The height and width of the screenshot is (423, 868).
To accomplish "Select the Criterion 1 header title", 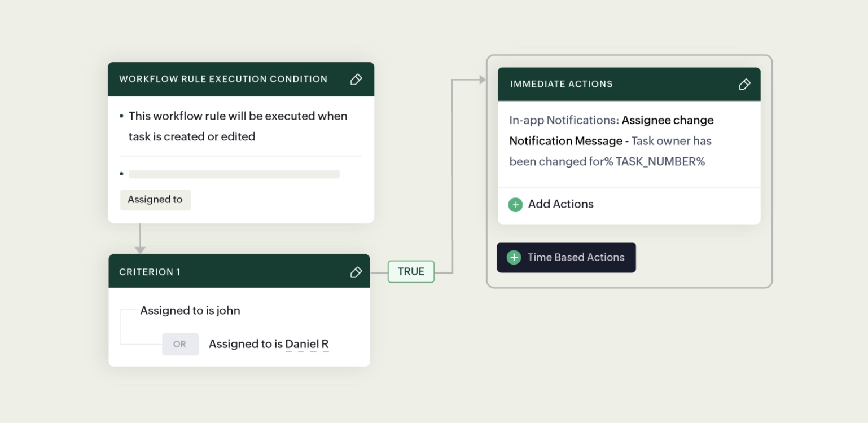I will 150,272.
